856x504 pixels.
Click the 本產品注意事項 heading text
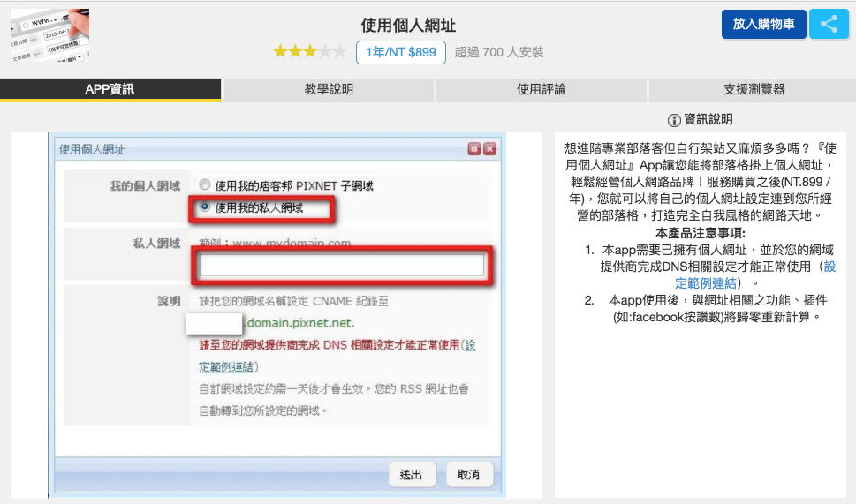[x=701, y=233]
